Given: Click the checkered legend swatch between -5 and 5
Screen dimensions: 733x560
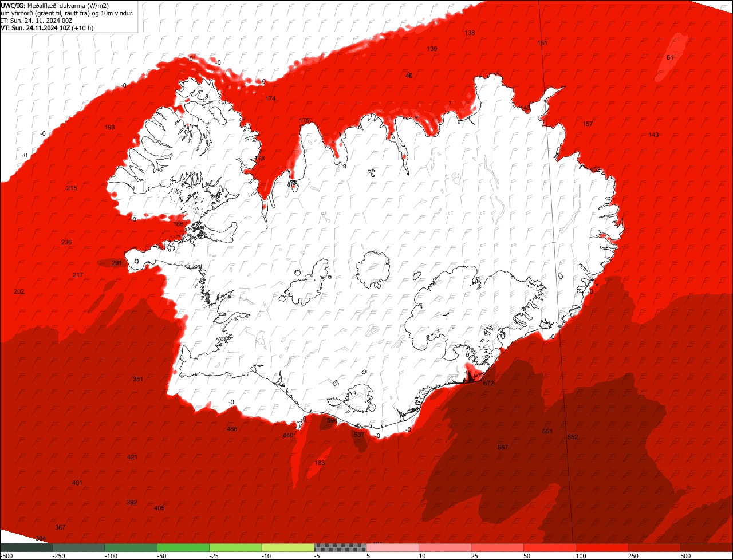Looking at the screenshot, I should [x=340, y=547].
